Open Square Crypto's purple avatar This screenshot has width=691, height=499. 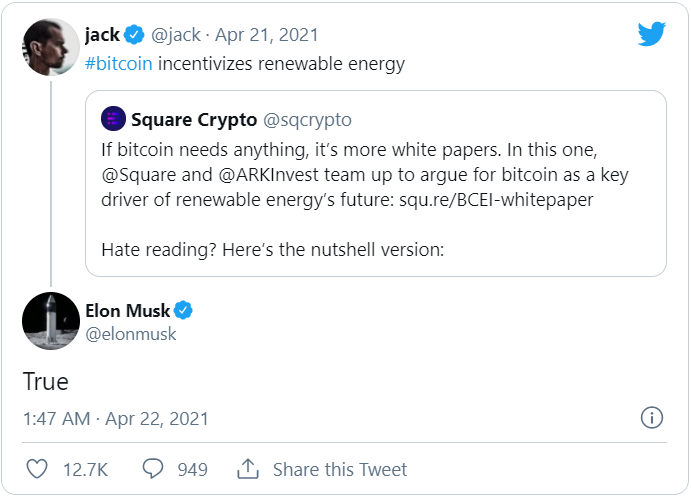114,120
